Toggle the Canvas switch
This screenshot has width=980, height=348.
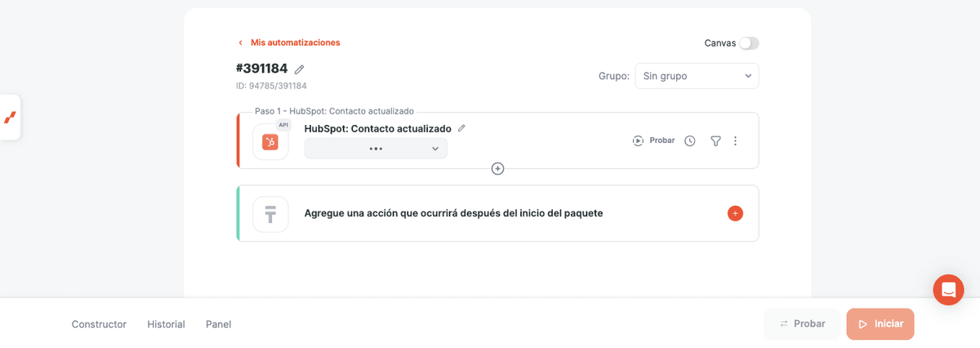749,42
